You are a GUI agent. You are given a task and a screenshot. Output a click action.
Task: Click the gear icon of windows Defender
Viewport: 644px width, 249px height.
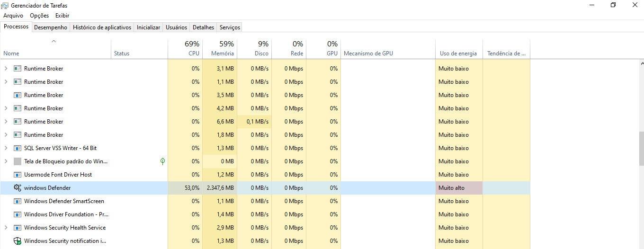point(18,188)
